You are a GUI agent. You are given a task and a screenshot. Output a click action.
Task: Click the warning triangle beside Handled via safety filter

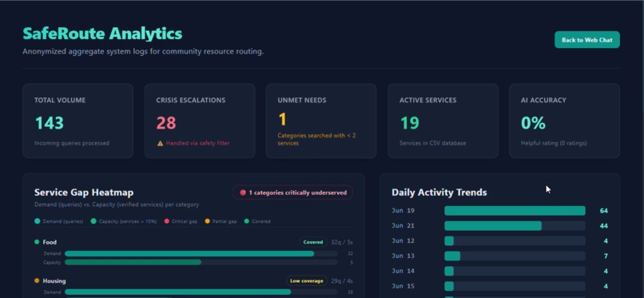(160, 143)
